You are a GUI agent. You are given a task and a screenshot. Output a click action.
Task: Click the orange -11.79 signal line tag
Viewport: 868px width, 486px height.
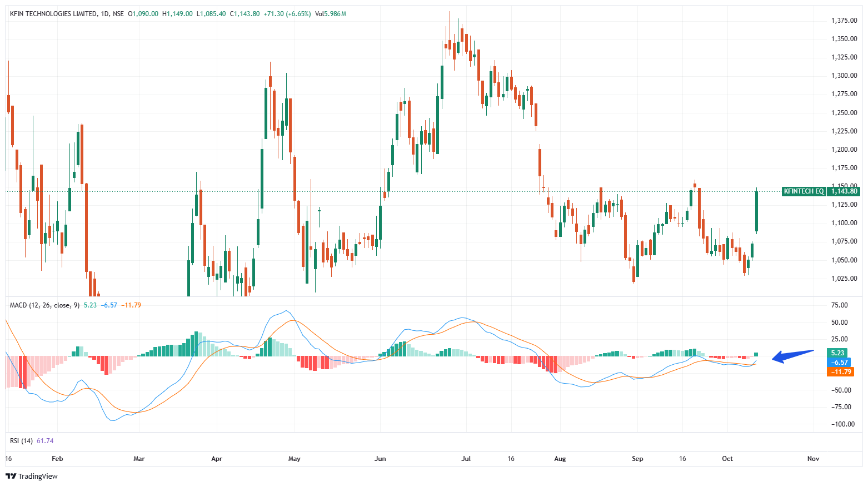[x=840, y=372]
